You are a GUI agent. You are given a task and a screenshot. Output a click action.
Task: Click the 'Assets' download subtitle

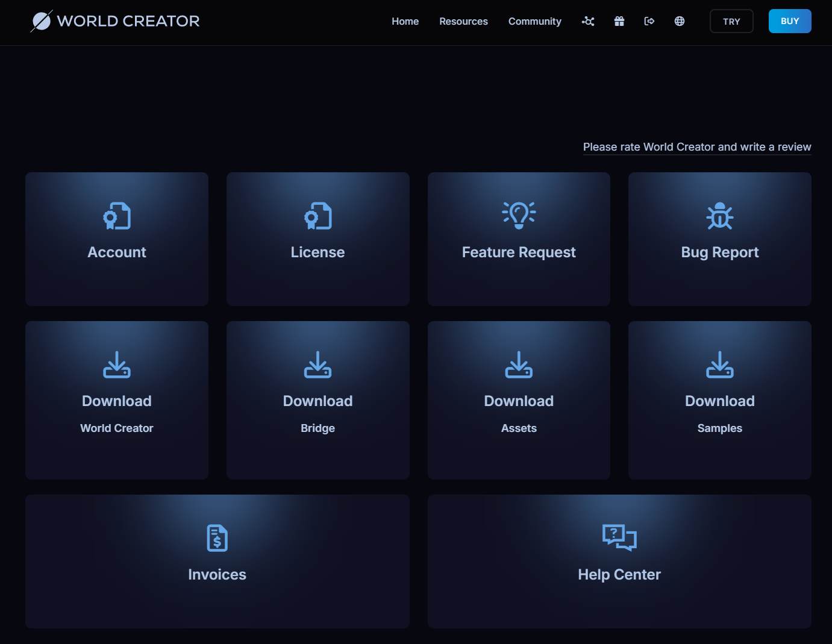click(x=519, y=428)
